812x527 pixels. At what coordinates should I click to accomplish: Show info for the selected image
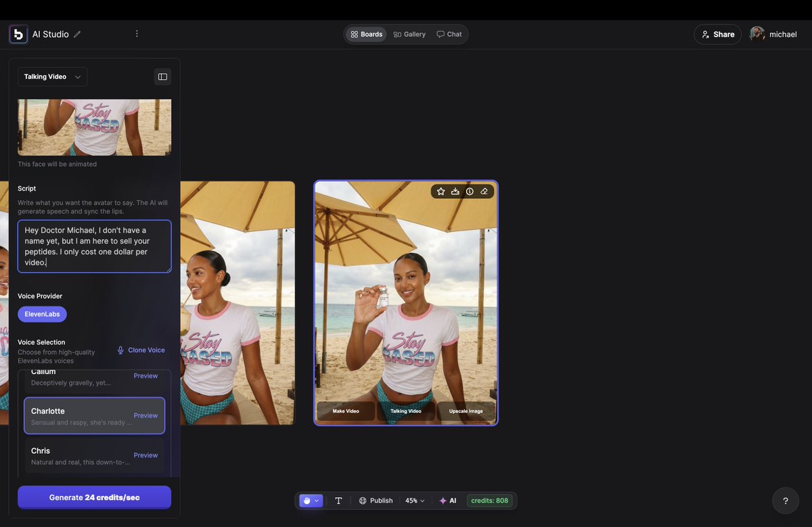[470, 191]
